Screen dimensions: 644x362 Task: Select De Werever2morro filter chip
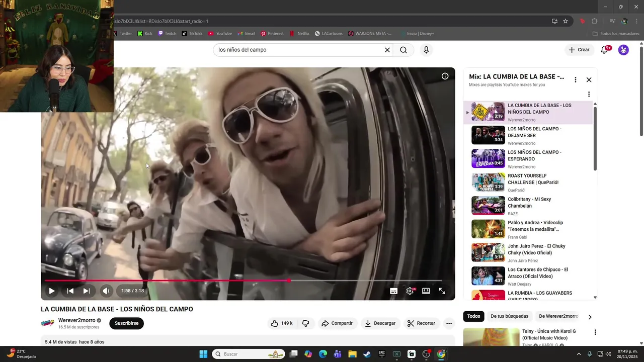pyautogui.click(x=558, y=316)
